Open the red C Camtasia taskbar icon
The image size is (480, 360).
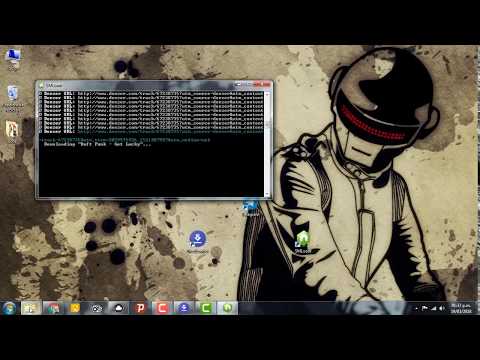coord(162,308)
